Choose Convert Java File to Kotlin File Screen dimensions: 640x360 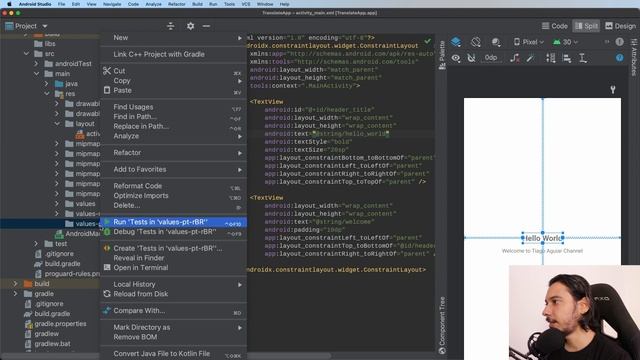coord(173,354)
